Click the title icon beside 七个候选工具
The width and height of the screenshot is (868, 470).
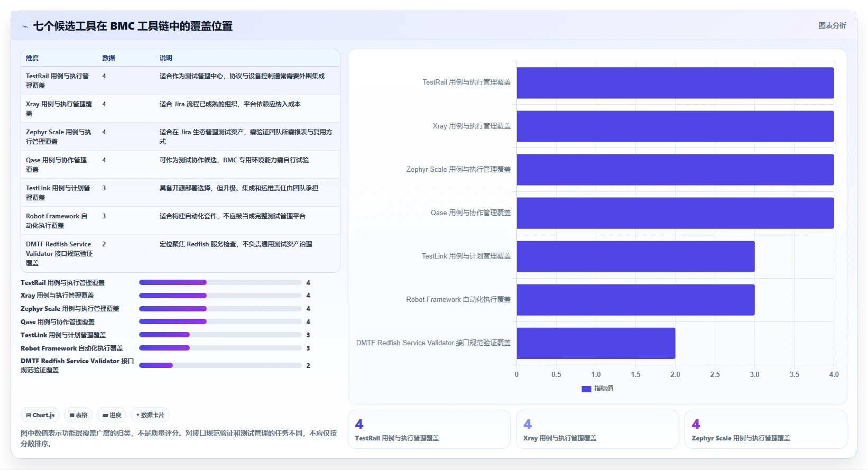click(x=25, y=26)
